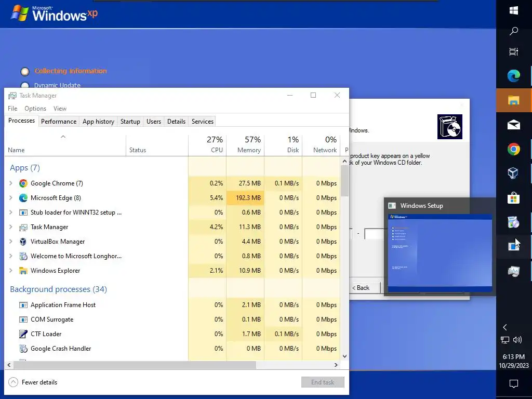
Task: Open the Action Center notification icon
Action: pos(514,384)
